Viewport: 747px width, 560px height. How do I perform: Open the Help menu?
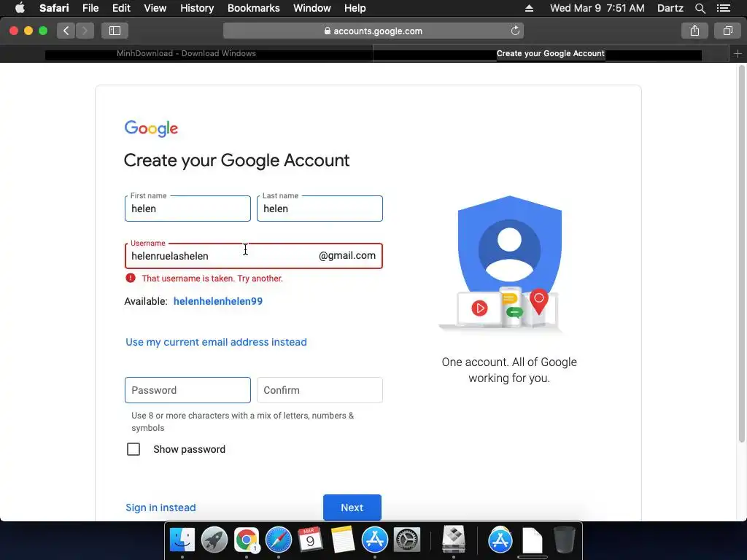tap(355, 8)
